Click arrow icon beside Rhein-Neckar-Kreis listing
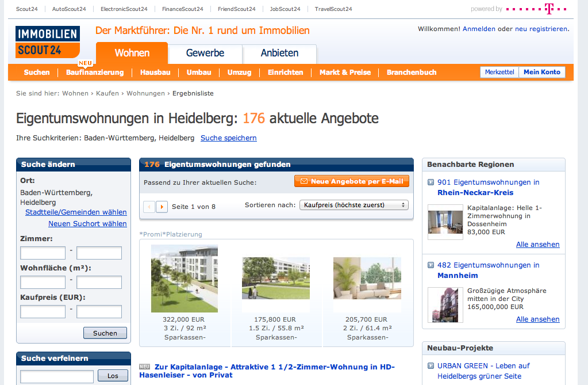Image resolution: width=588 pixels, height=385 pixels. 431,182
